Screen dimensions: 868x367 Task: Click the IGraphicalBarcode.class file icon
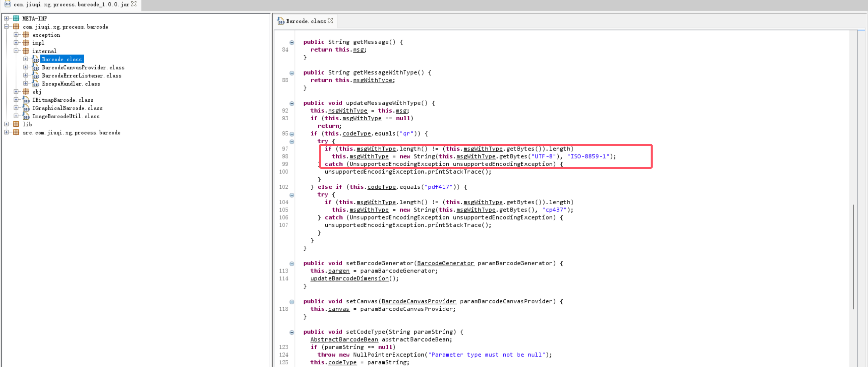tap(26, 108)
